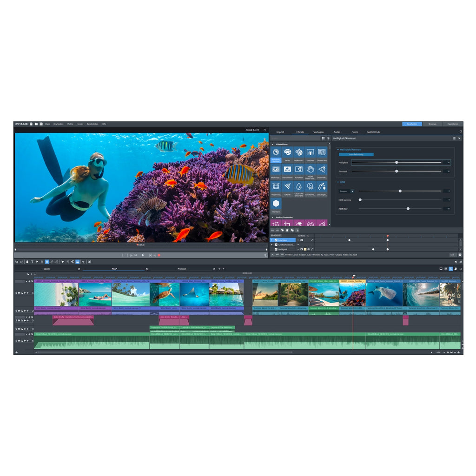Expand the Leuchten keyframe row arrow
This screenshot has width=476, height=476.
pyautogui.click(x=272, y=240)
